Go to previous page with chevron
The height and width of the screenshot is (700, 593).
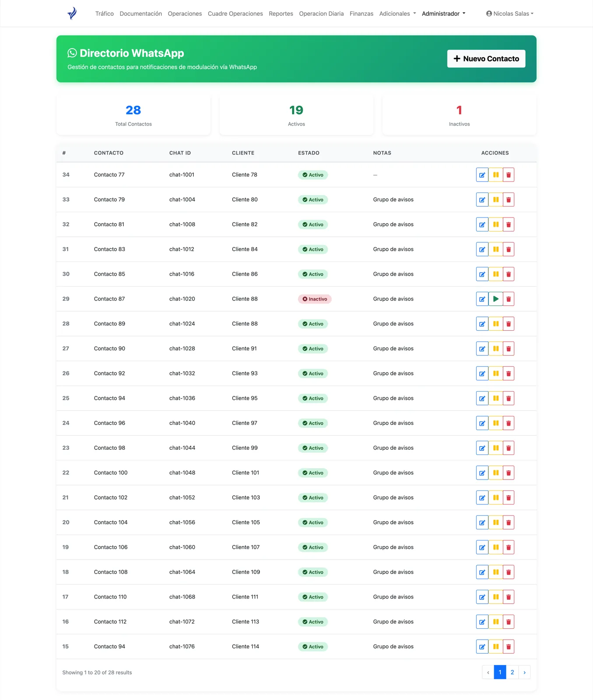(488, 672)
